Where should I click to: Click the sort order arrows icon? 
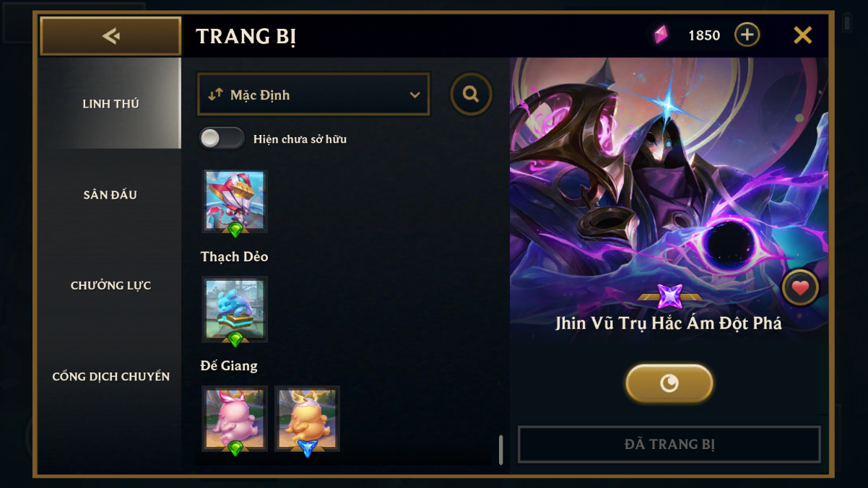(x=215, y=95)
